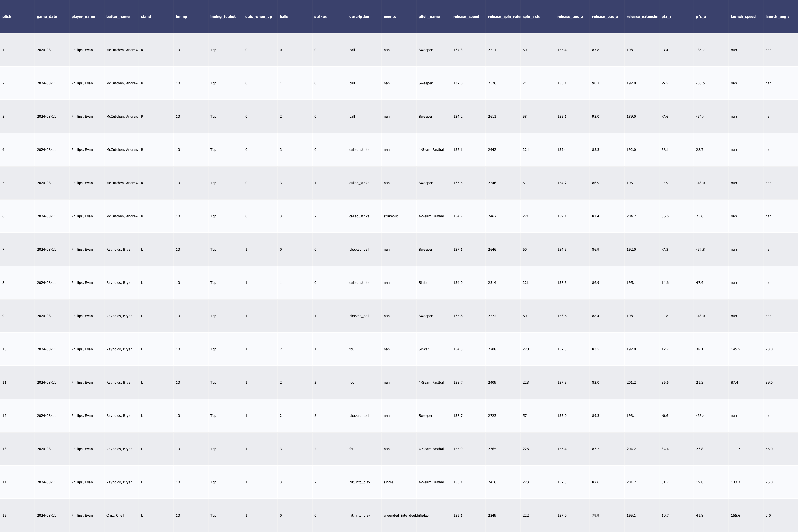The image size is (798, 532).
Task: Click the release_speed column header
Action: tap(466, 16)
